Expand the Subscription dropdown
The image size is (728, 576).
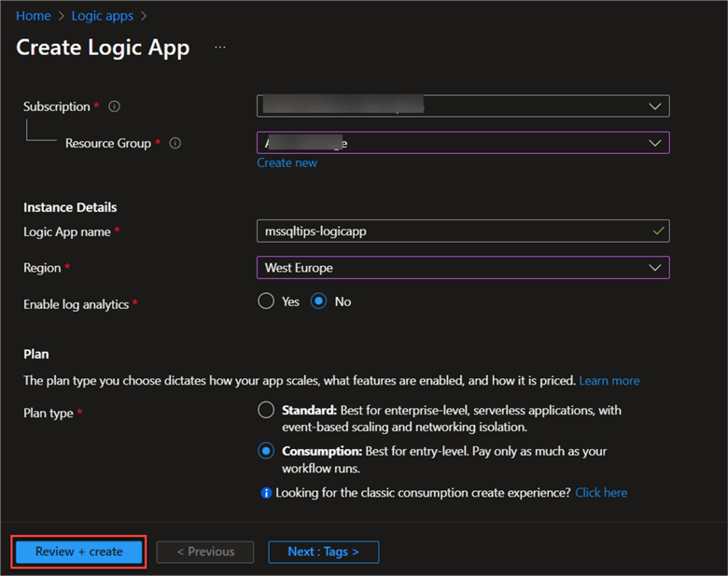pyautogui.click(x=463, y=106)
